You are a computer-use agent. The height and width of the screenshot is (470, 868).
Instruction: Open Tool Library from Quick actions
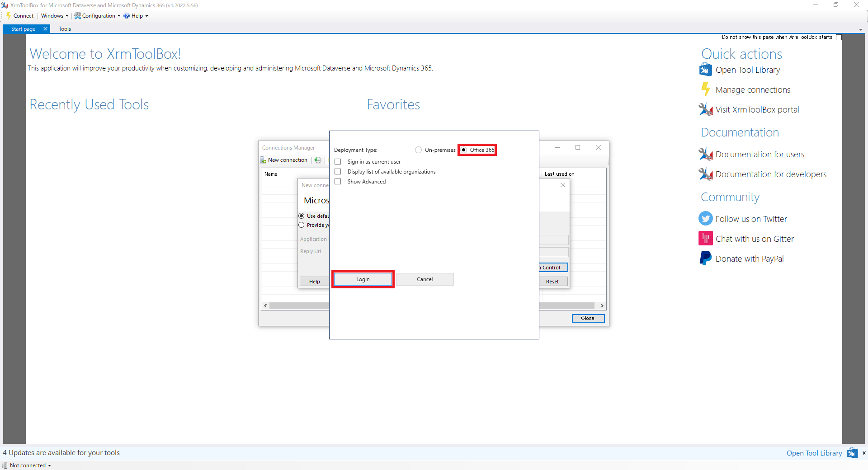tap(748, 70)
